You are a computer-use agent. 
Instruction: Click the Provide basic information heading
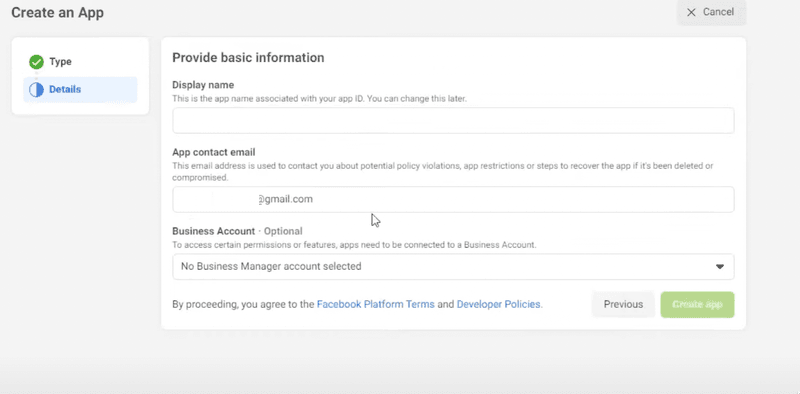click(x=248, y=58)
